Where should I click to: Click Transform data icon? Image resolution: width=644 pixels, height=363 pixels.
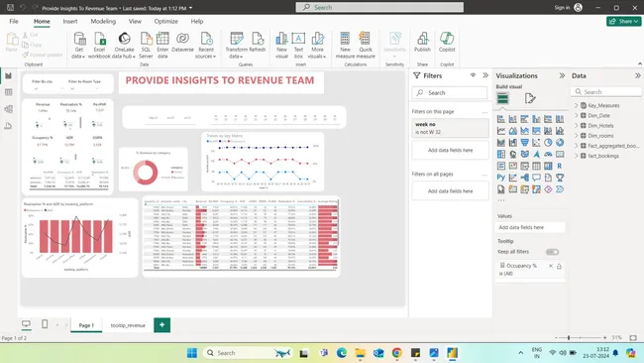pos(236,46)
